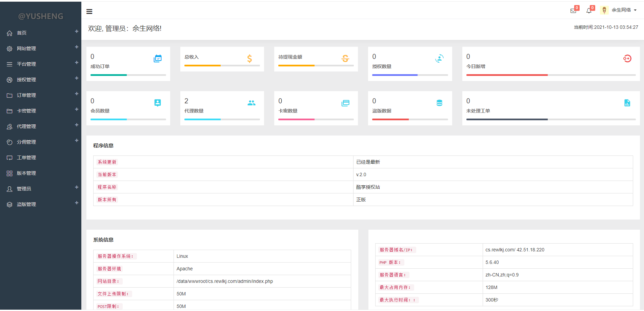
Task: Click the 今日新增 red login icon
Action: (x=627, y=59)
